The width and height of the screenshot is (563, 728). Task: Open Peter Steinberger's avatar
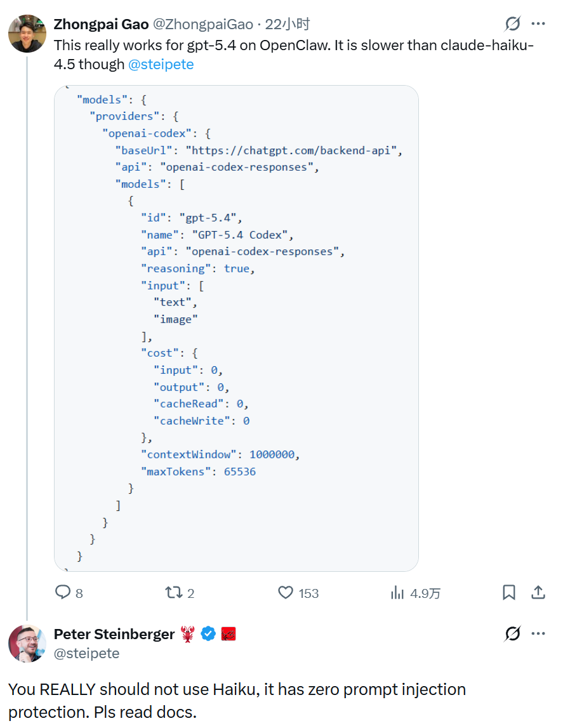(x=27, y=644)
